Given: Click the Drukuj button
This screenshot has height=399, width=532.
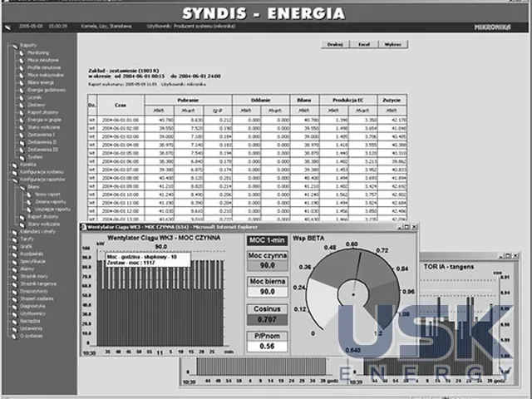Looking at the screenshot, I should [x=335, y=44].
